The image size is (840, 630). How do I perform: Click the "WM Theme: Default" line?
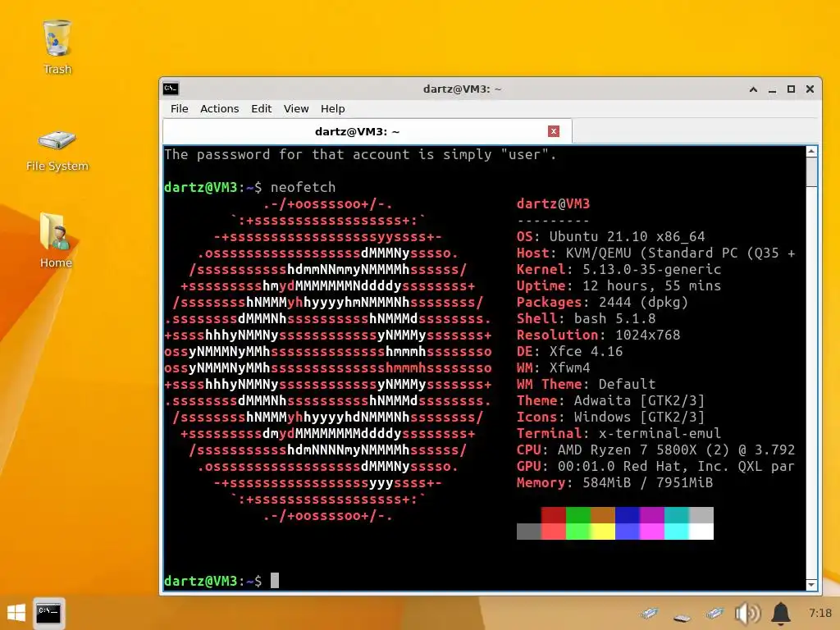pyautogui.click(x=586, y=384)
